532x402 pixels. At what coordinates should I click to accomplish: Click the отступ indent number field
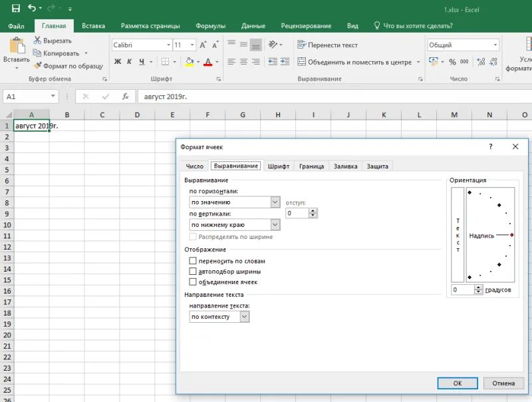pos(297,213)
